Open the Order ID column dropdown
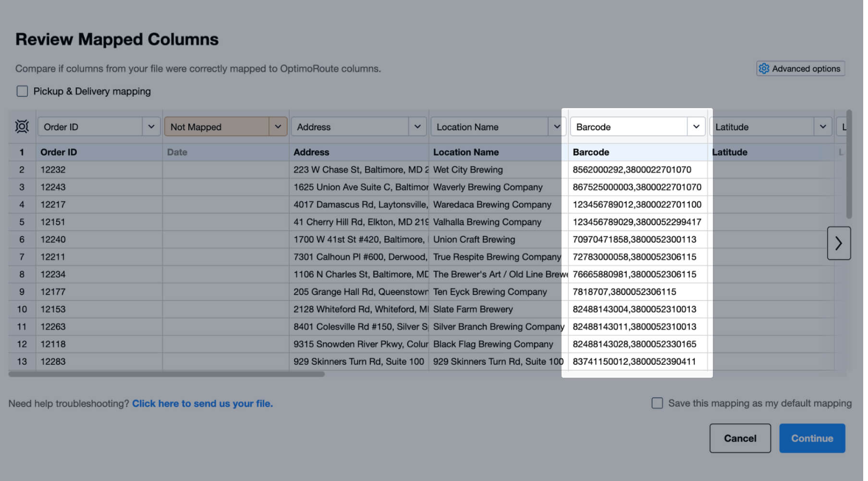Viewport: 868px width, 481px height. click(151, 126)
